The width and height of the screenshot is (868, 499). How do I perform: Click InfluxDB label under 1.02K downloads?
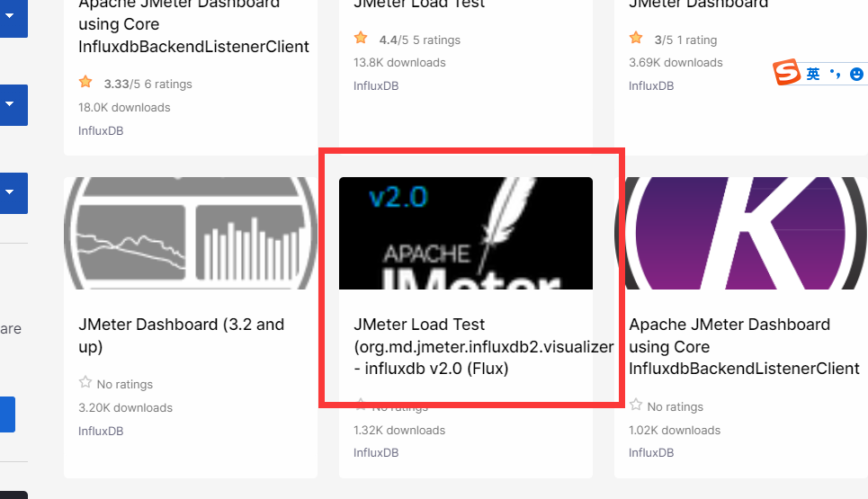click(x=651, y=452)
